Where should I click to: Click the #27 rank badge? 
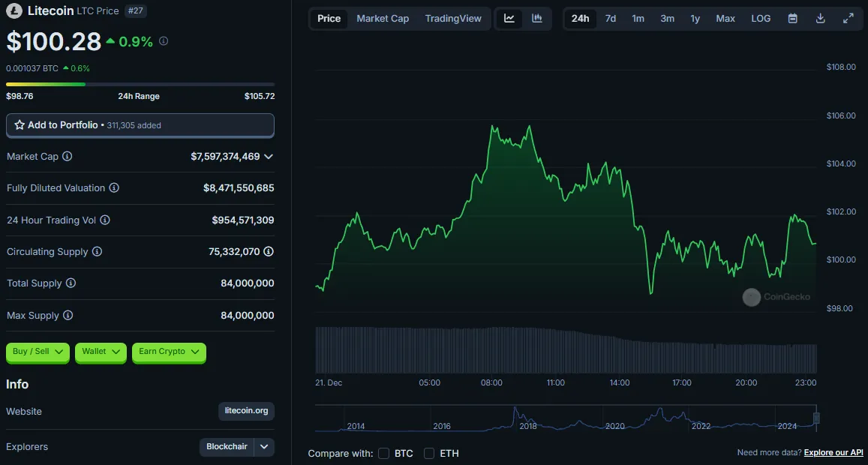pos(136,10)
